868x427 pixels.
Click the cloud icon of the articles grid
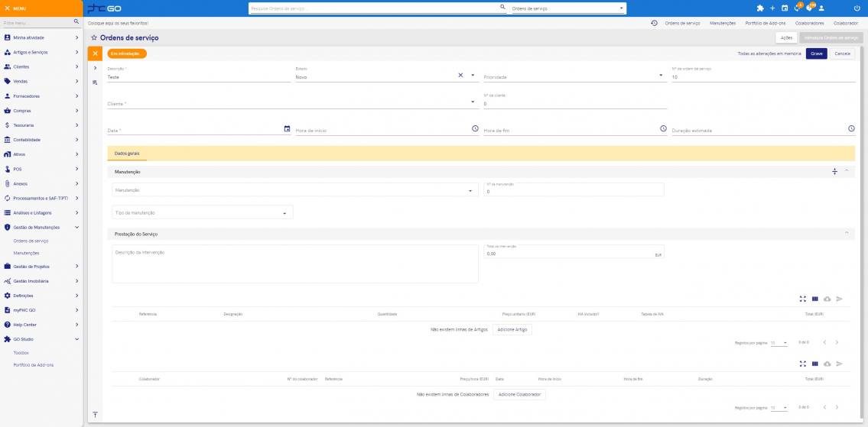pyautogui.click(x=827, y=299)
